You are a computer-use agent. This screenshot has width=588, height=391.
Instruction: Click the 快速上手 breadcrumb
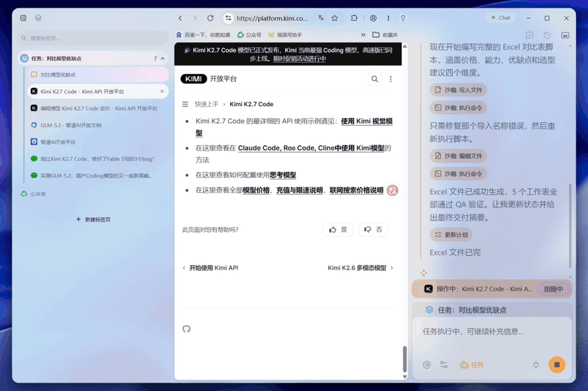pos(207,104)
